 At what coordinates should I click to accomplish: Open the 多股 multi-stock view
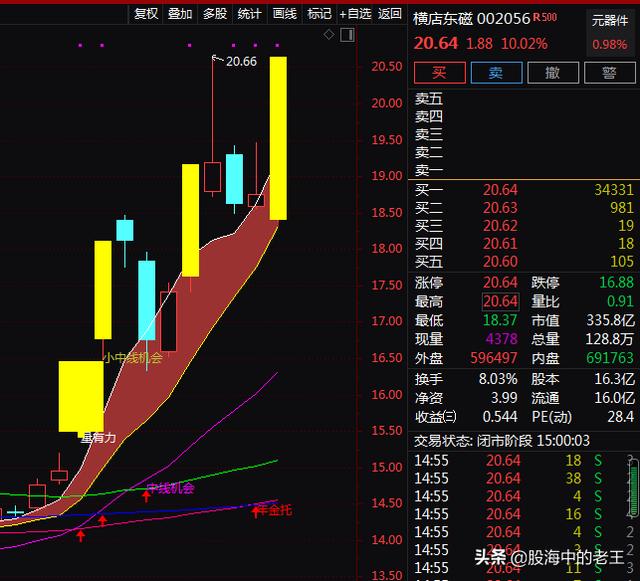tap(215, 13)
